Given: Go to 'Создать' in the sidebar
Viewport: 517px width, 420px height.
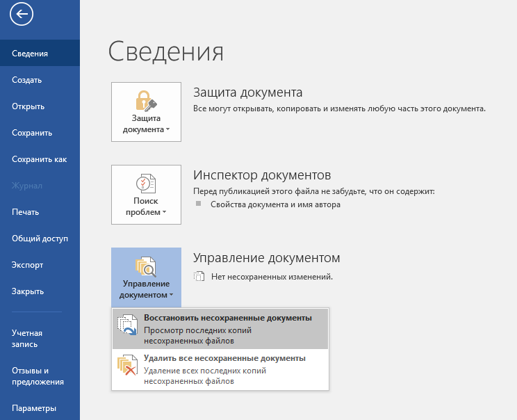Looking at the screenshot, I should tap(27, 80).
